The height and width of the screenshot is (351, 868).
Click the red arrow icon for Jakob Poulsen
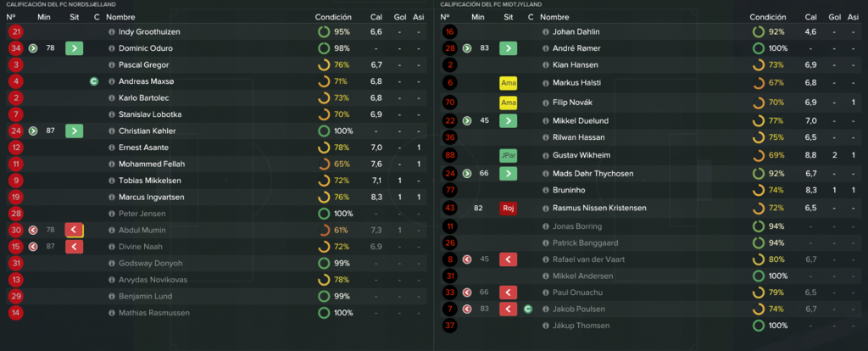[x=509, y=309]
